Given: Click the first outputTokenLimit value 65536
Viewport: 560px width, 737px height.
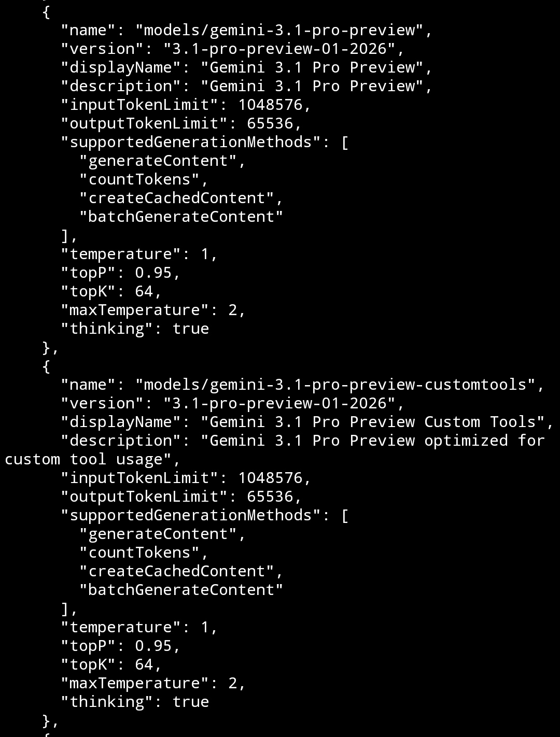Looking at the screenshot, I should coord(270,123).
